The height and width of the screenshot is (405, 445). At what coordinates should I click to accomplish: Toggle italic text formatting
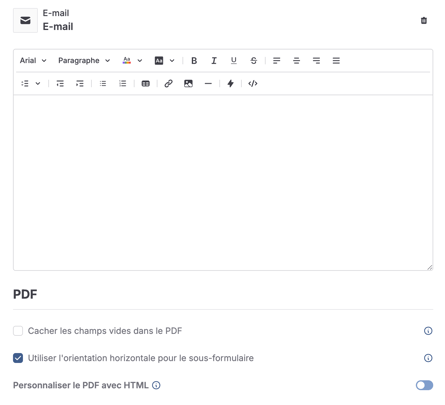click(x=214, y=61)
